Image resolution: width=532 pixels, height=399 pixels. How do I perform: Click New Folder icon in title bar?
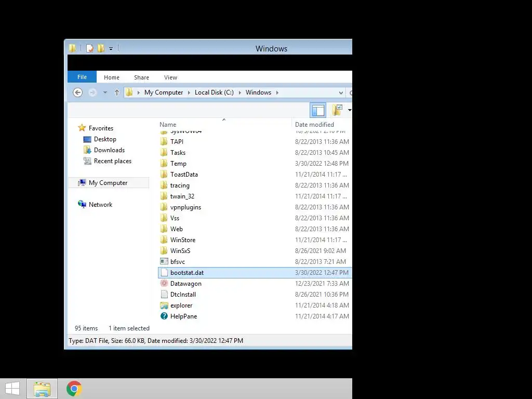tap(101, 48)
